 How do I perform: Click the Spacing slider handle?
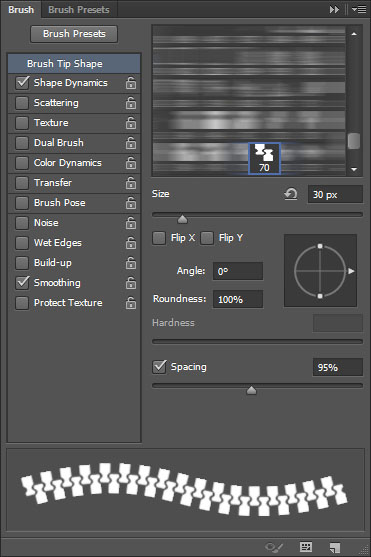point(252,390)
